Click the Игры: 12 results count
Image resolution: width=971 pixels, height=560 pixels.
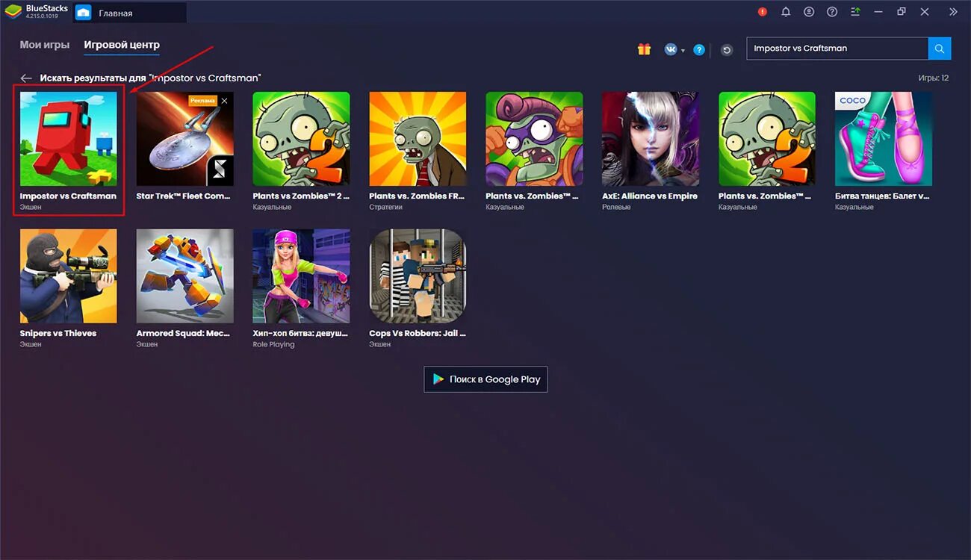(x=934, y=78)
